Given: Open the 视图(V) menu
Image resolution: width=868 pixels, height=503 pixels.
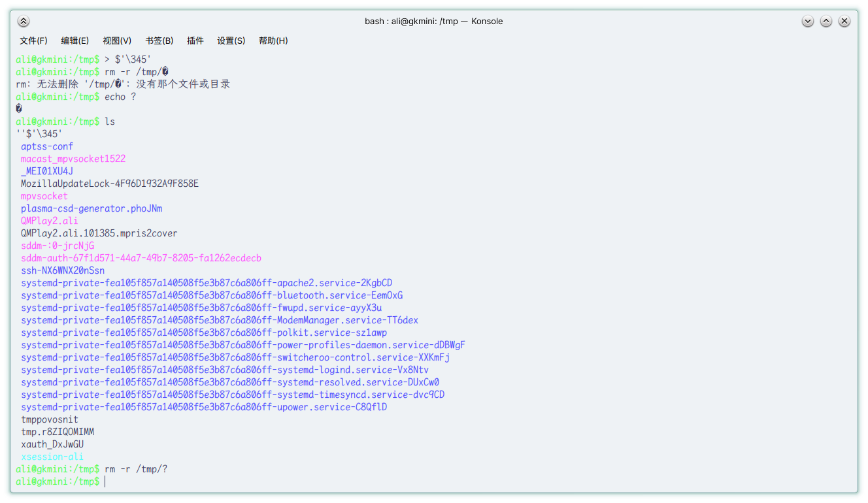Looking at the screenshot, I should [x=117, y=41].
